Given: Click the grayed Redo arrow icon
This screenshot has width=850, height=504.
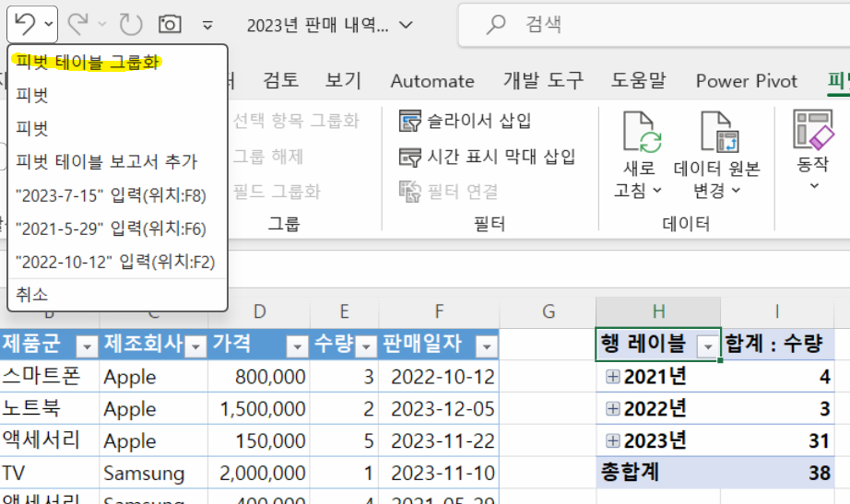Looking at the screenshot, I should [x=78, y=24].
